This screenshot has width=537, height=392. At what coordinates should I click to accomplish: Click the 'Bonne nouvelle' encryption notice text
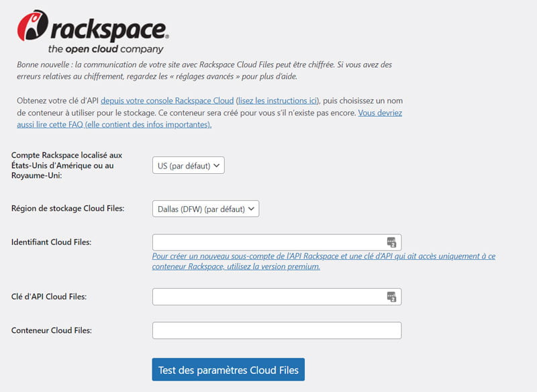(x=205, y=70)
